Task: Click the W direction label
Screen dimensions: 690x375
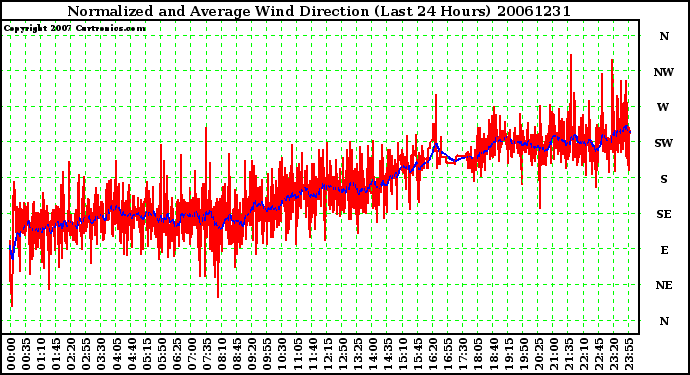Action: [663, 107]
